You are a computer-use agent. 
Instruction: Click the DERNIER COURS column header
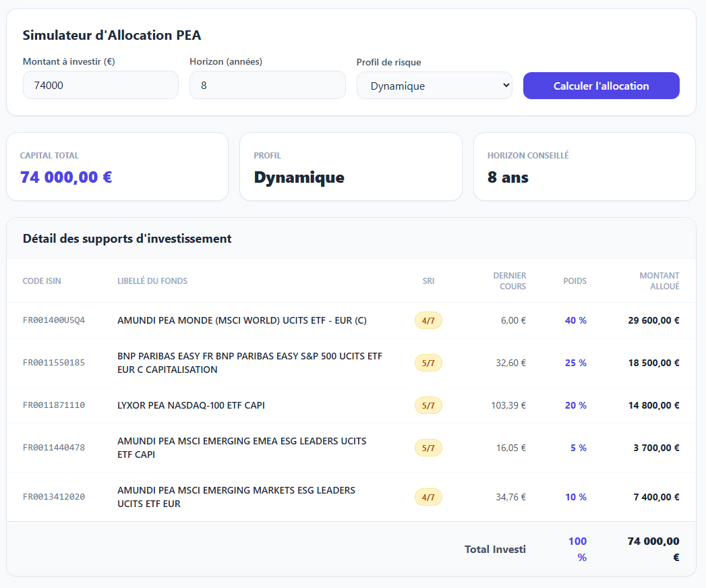510,281
